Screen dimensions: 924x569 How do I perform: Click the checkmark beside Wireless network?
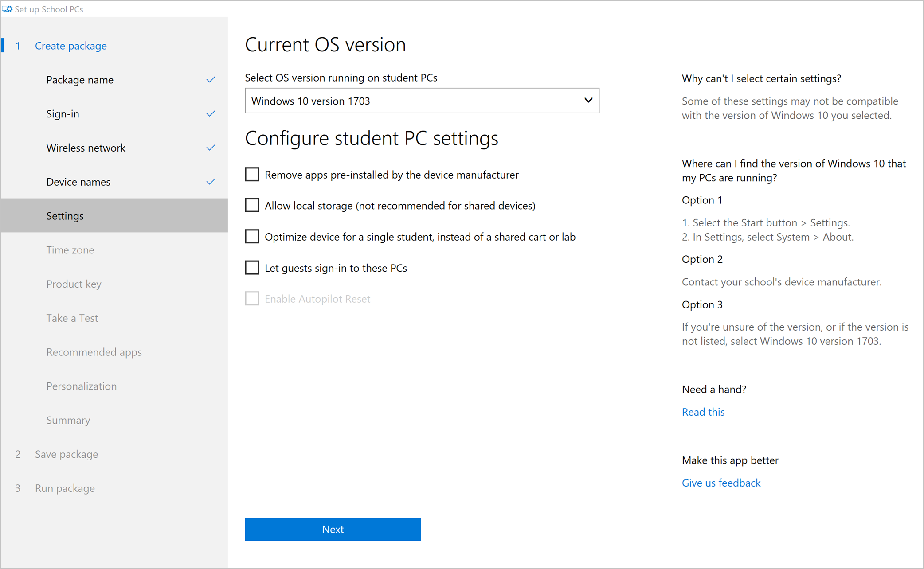point(211,148)
